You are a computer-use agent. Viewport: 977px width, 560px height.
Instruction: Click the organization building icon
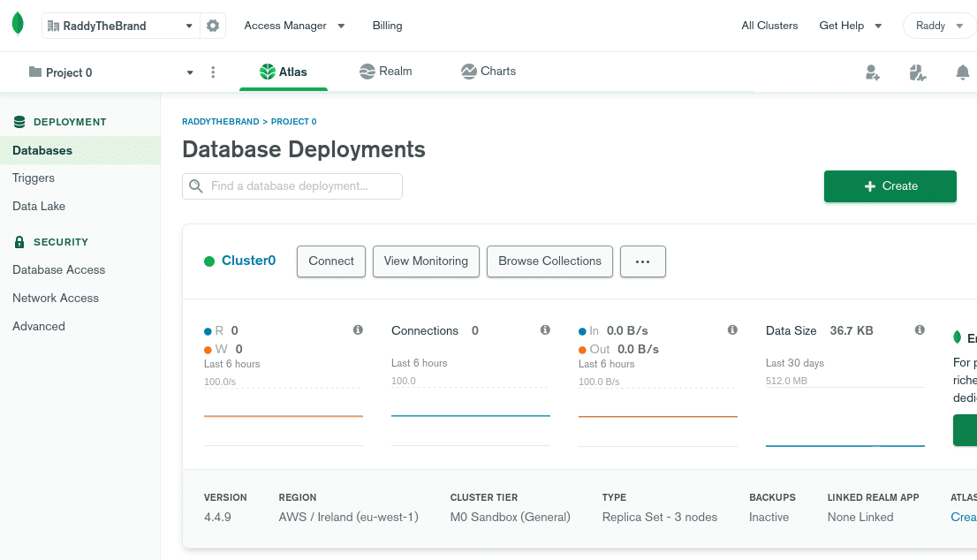(x=53, y=26)
